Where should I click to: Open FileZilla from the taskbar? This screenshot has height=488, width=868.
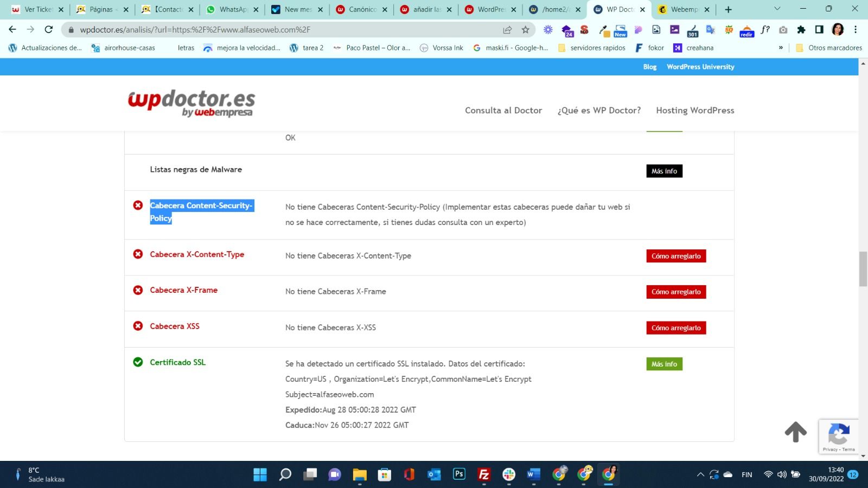pos(484,474)
